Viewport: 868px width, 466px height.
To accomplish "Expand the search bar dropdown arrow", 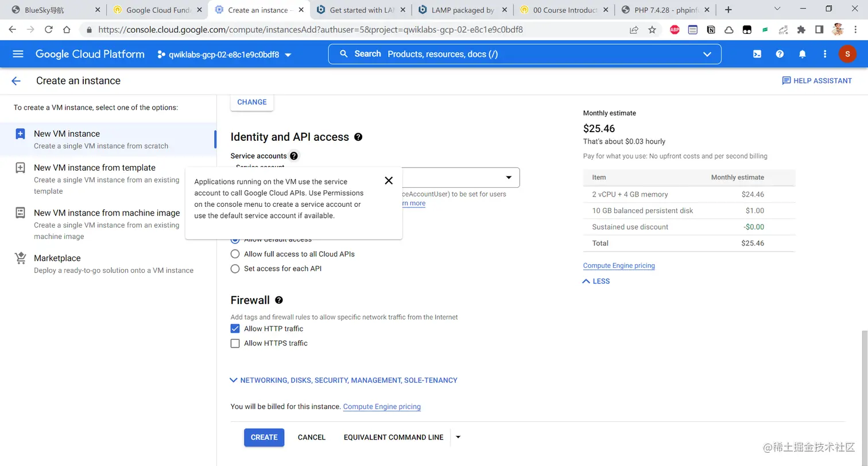I will click(x=707, y=54).
